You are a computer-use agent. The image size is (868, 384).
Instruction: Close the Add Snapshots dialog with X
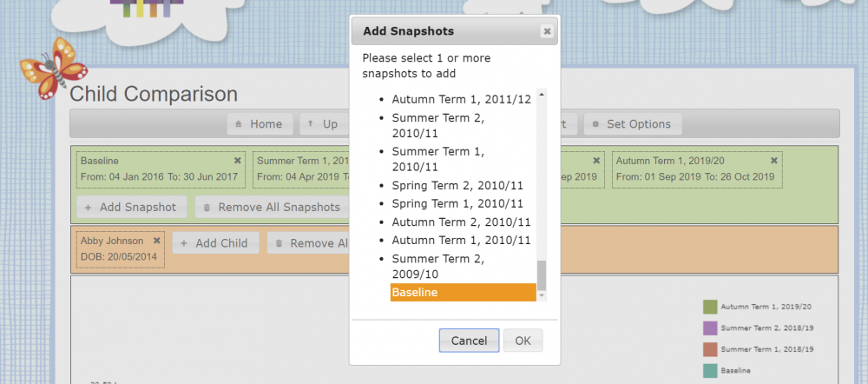pyautogui.click(x=547, y=31)
